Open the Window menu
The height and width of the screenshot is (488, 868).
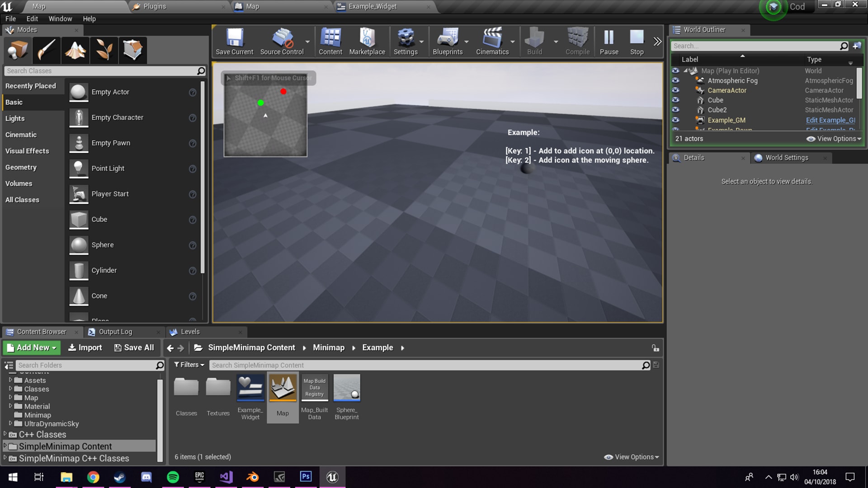tap(60, 19)
